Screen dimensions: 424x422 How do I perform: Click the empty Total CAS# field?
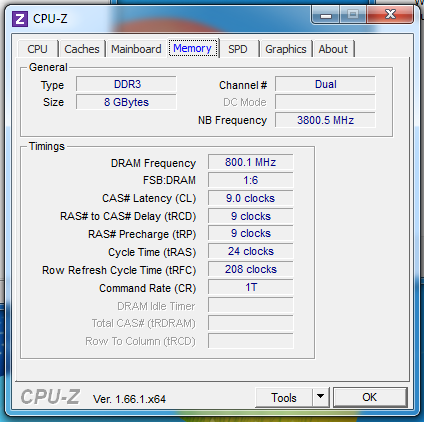point(251,323)
